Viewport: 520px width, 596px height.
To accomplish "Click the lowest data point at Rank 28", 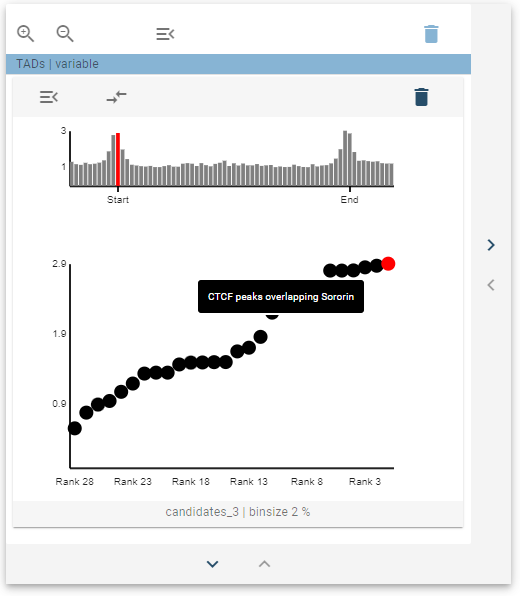I will pos(75,428).
